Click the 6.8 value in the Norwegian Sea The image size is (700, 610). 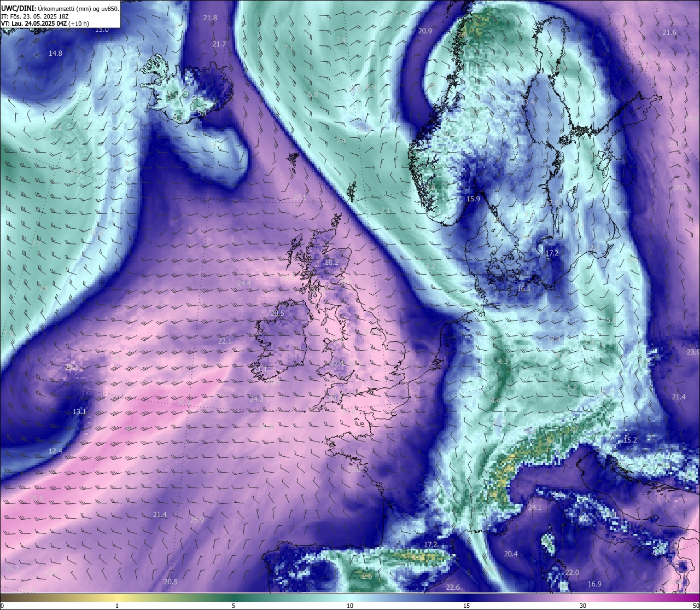pos(313,95)
